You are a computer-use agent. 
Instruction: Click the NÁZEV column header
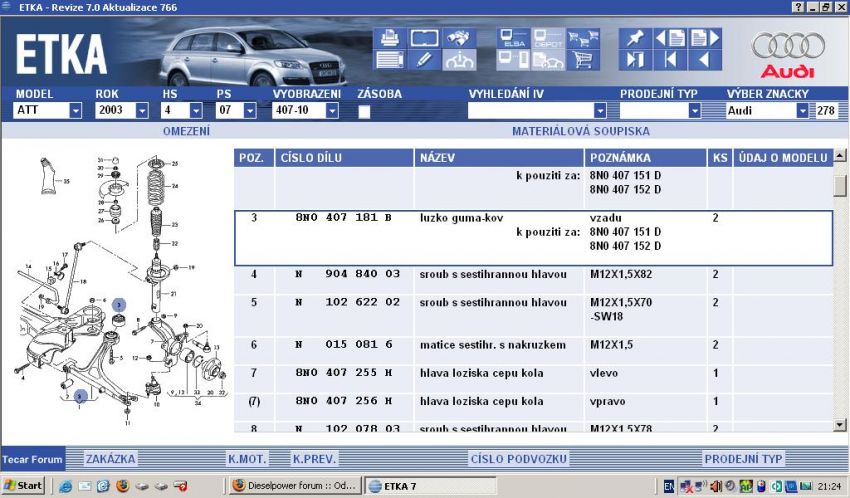pos(499,158)
